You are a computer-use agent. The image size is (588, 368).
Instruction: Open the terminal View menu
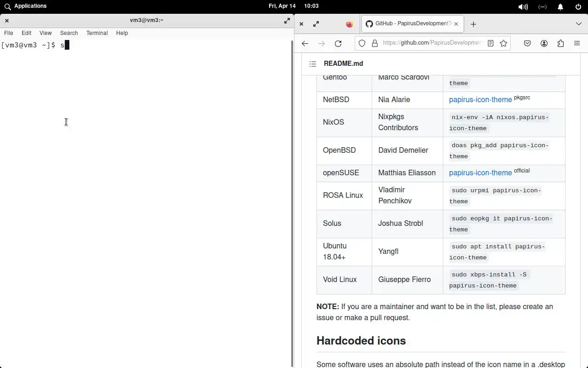click(45, 33)
